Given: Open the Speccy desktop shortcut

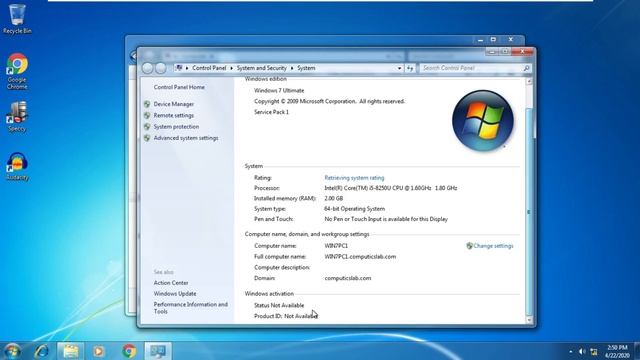Looking at the screenshot, I should coord(17,116).
